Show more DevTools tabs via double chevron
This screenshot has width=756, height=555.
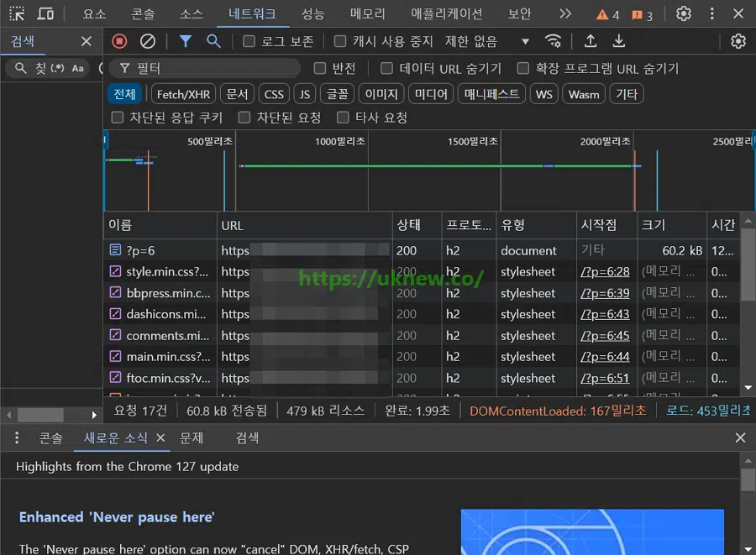tap(565, 13)
